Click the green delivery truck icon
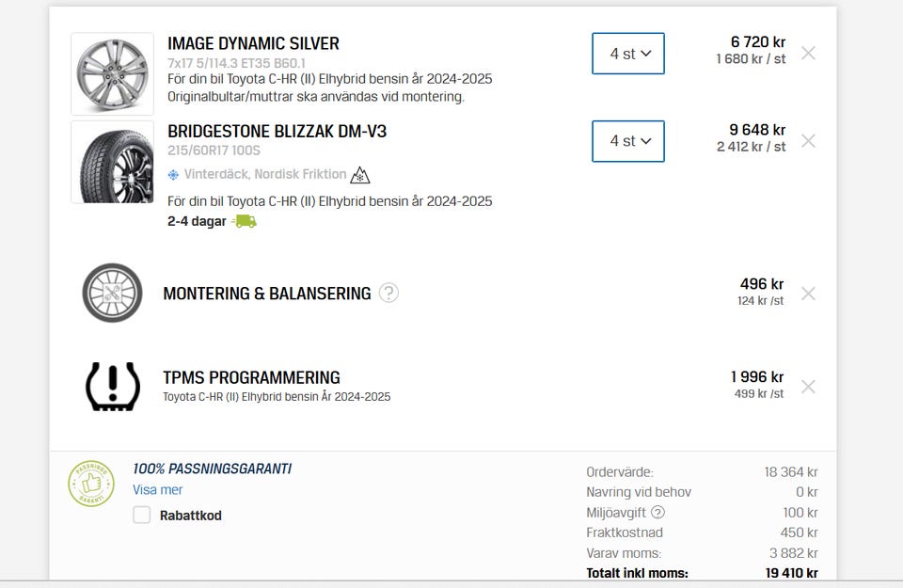Screen dimensions: 903x588 (x=245, y=221)
